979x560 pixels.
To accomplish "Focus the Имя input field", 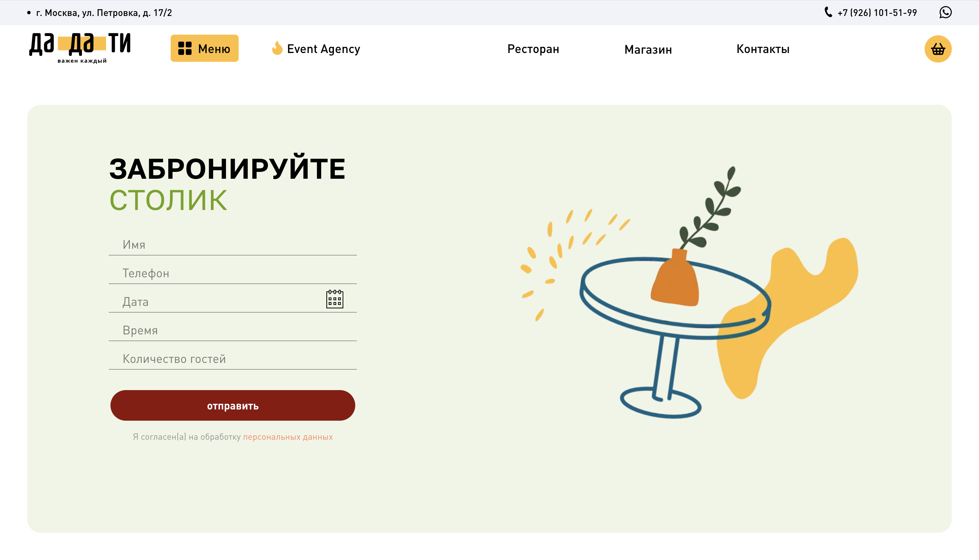I will click(x=233, y=245).
